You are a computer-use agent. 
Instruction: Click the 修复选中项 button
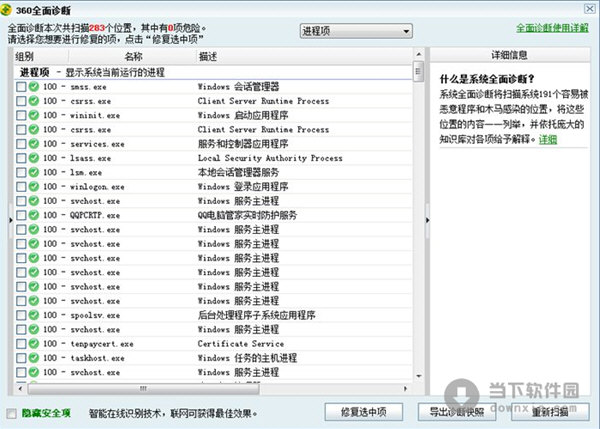(364, 412)
